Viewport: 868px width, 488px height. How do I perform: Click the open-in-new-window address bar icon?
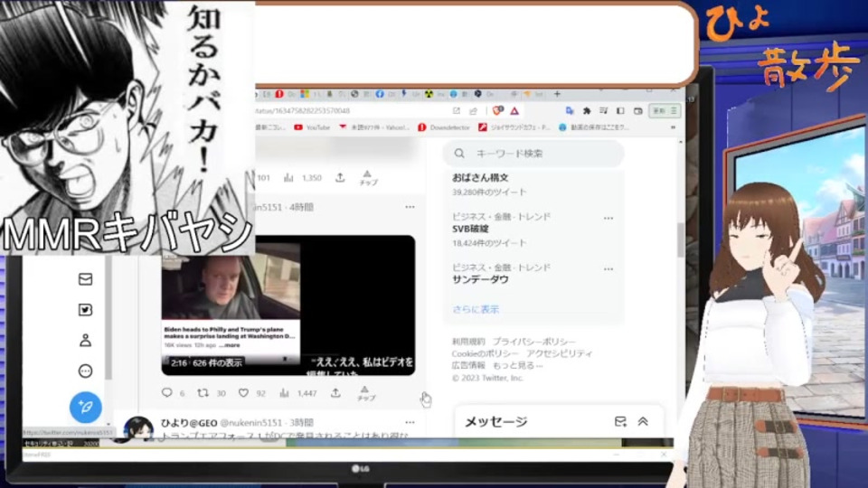pyautogui.click(x=456, y=110)
